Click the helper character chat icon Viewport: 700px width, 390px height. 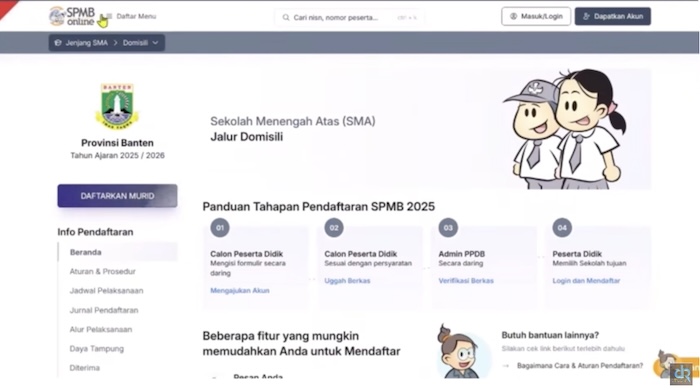coord(674,364)
